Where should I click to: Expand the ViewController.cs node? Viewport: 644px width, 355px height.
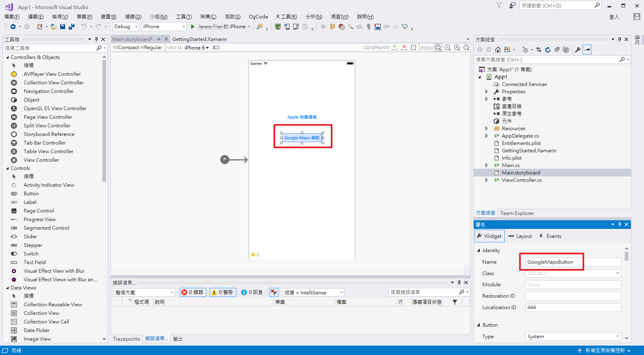pyautogui.click(x=486, y=180)
